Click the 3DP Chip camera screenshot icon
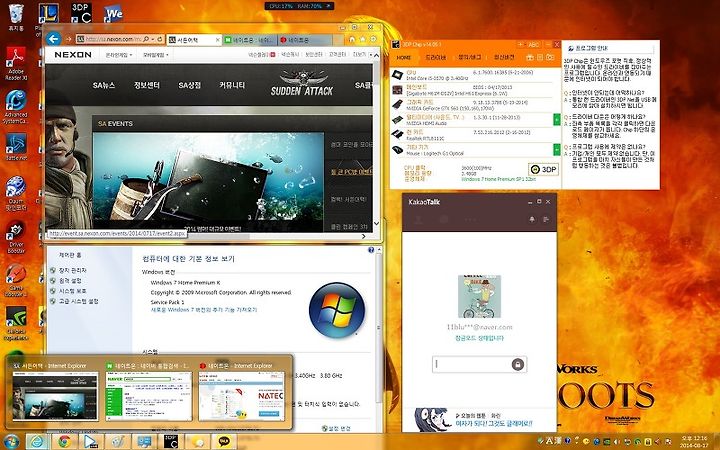 [x=550, y=57]
